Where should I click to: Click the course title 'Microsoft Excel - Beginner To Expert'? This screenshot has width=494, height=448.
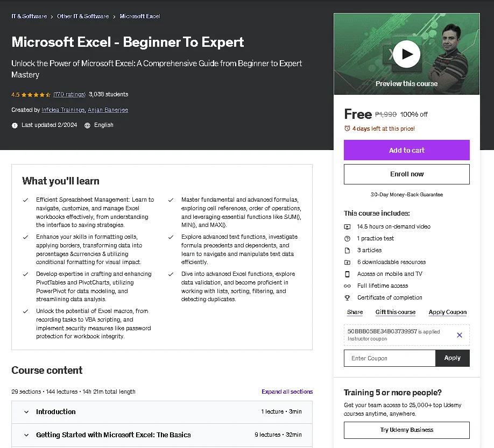128,42
